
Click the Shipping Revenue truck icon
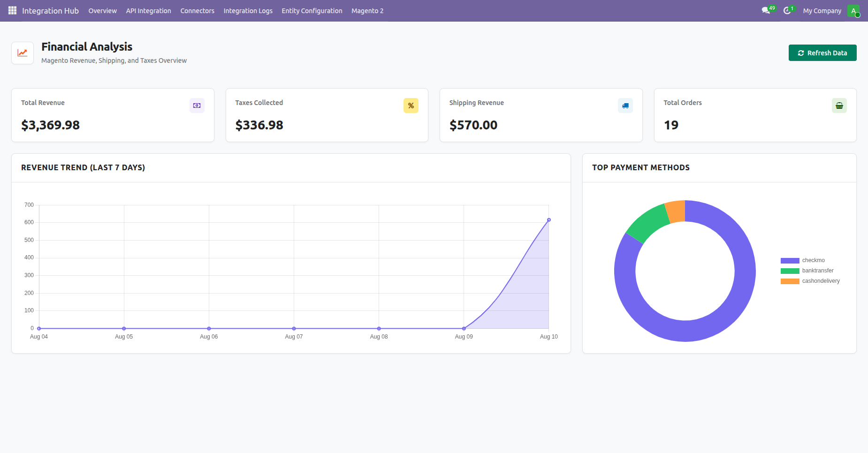point(625,106)
